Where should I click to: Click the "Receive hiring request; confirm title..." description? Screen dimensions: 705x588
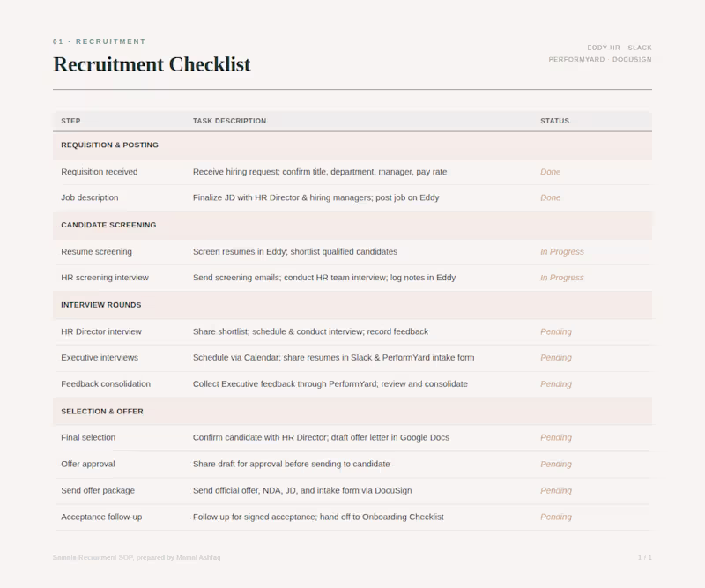click(x=320, y=172)
